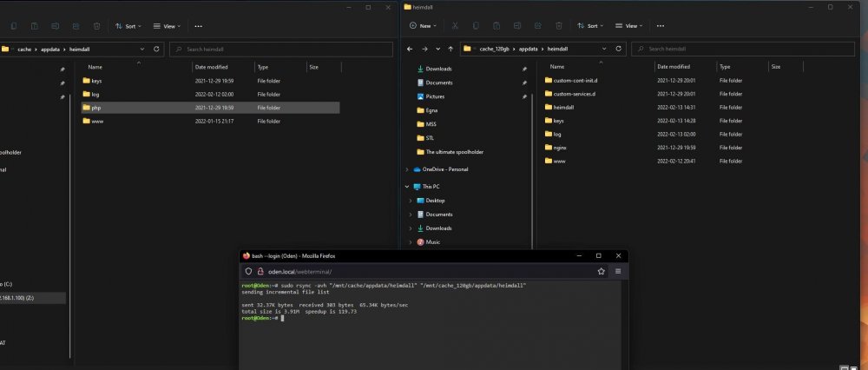
Task: Click the Delete trash icon in the cache_120gb window toolbar
Action: (x=558, y=25)
